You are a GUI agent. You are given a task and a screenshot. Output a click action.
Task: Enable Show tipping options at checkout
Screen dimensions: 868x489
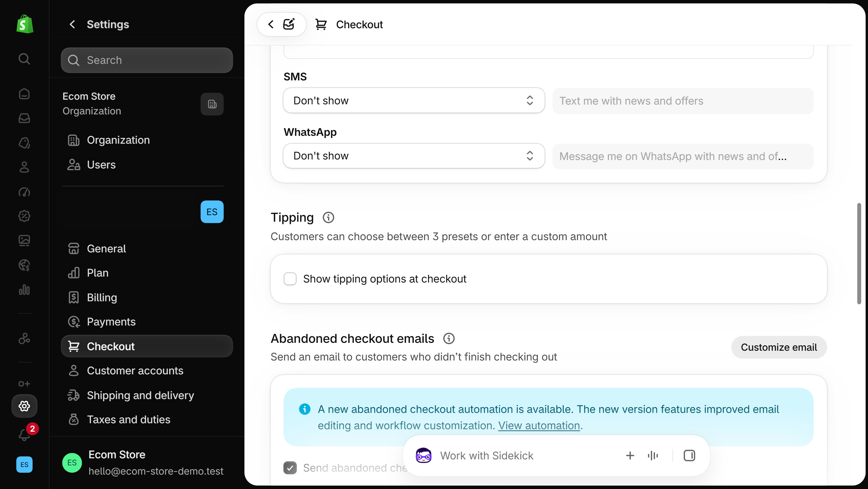(290, 279)
